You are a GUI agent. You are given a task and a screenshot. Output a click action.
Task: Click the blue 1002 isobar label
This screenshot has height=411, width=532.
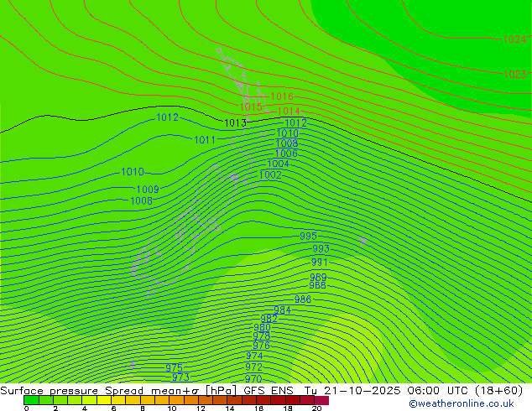pos(270,175)
